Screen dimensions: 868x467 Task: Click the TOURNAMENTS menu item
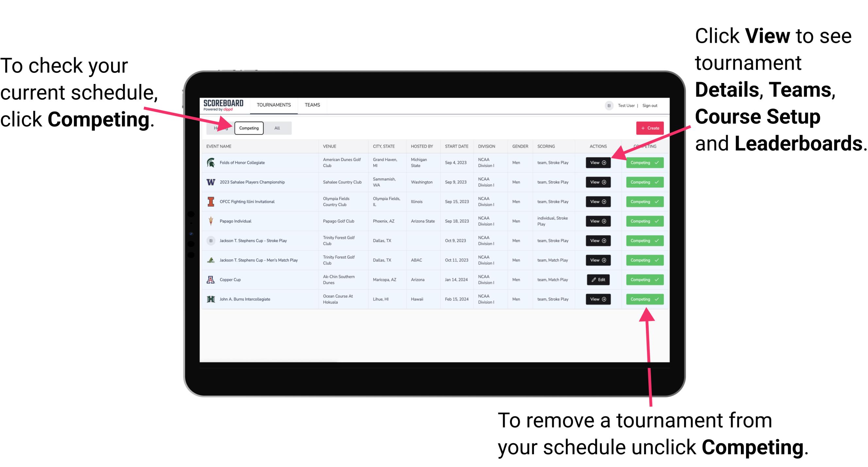pos(274,105)
